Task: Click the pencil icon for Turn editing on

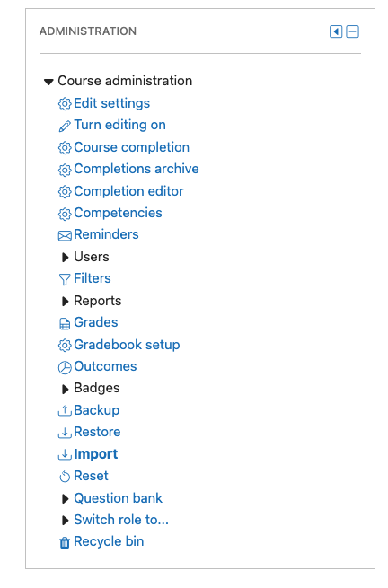Action: (65, 126)
